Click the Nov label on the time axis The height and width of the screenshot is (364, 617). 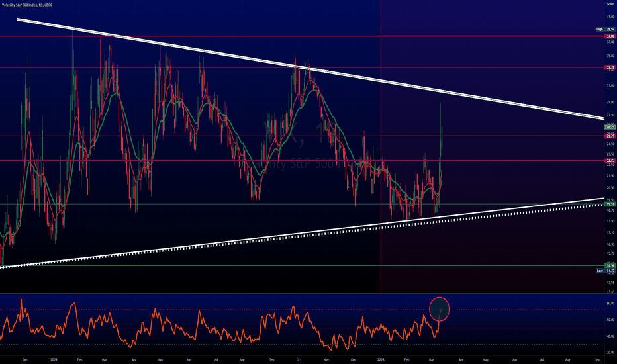(326, 359)
